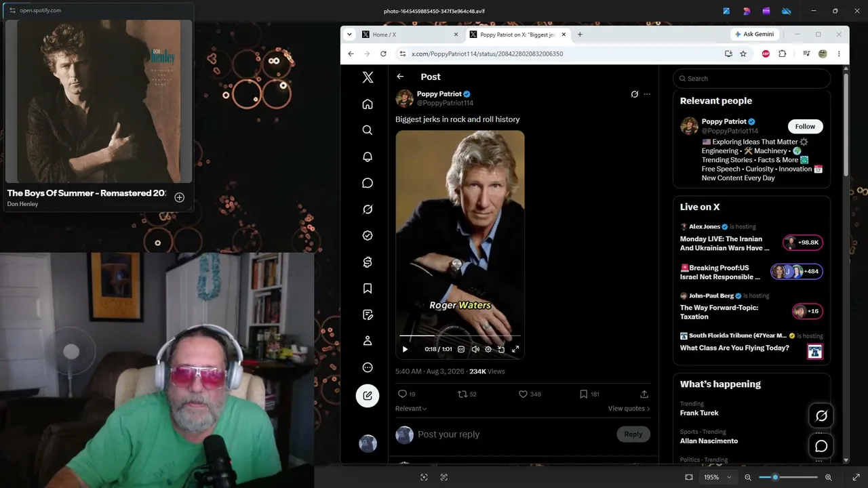Open View quotes link
Viewport: 868px width, 488px height.
click(x=629, y=409)
